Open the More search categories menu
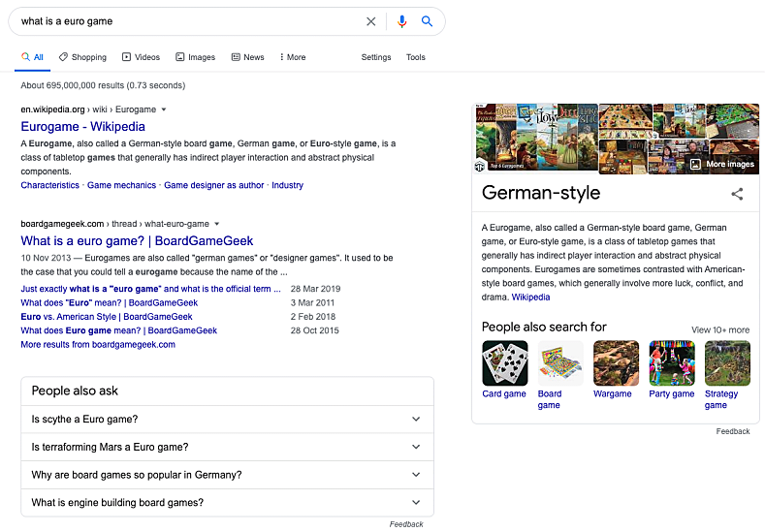This screenshot has height=532, width=765. point(293,57)
